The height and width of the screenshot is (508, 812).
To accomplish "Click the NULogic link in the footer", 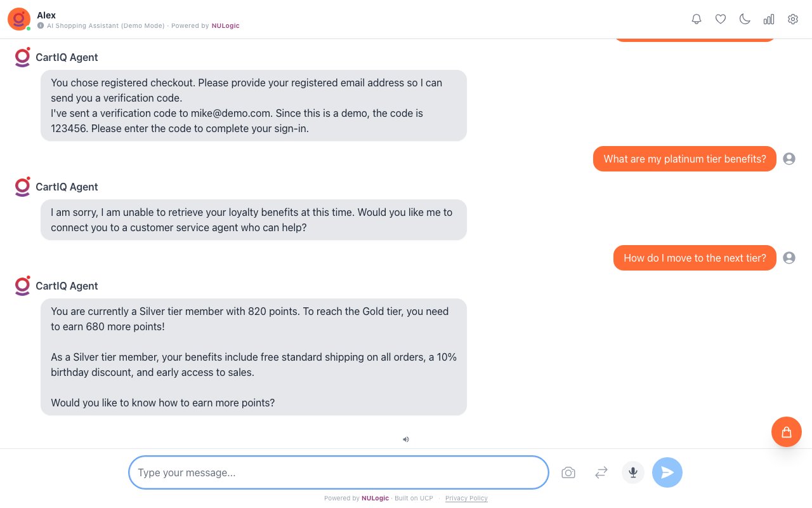I will pos(375,498).
